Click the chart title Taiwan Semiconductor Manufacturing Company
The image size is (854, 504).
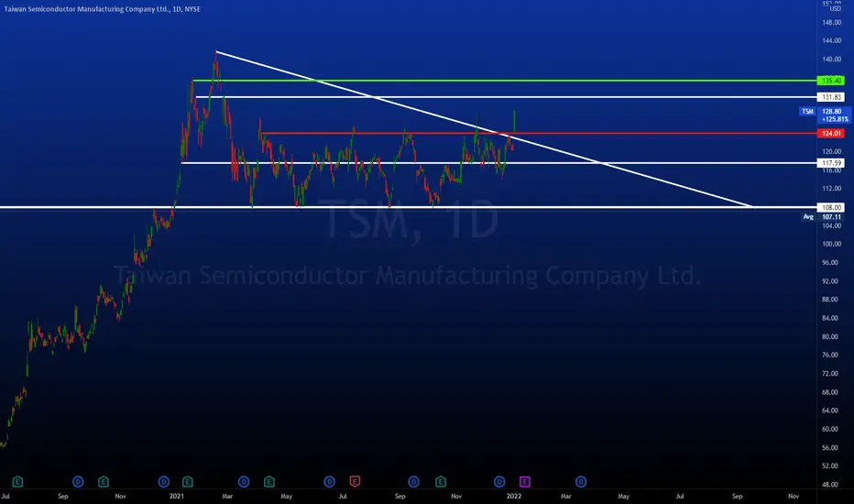pos(102,9)
